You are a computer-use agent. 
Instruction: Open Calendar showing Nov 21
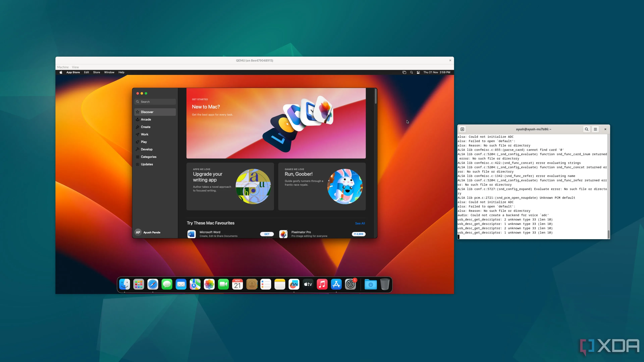237,284
